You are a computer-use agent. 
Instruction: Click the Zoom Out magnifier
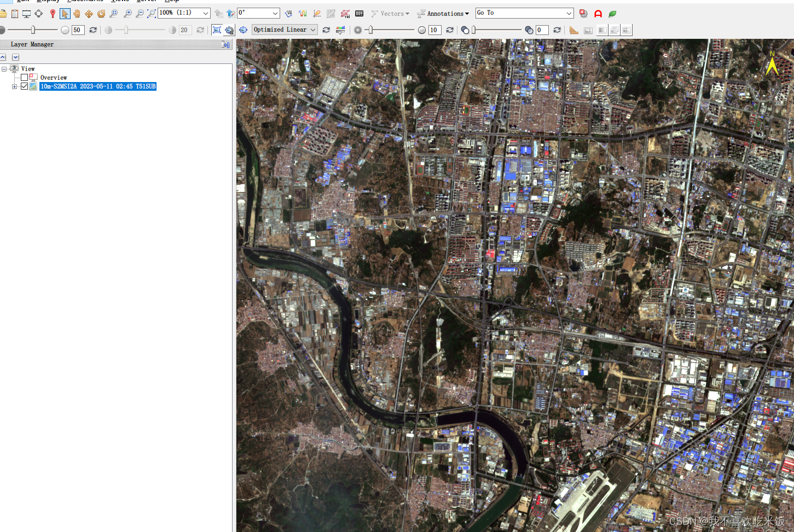(140, 14)
